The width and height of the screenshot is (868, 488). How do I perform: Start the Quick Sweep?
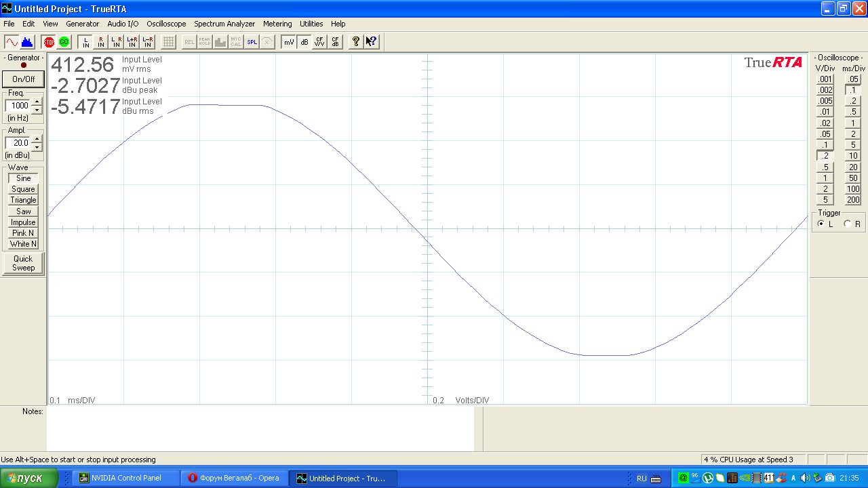pos(23,263)
